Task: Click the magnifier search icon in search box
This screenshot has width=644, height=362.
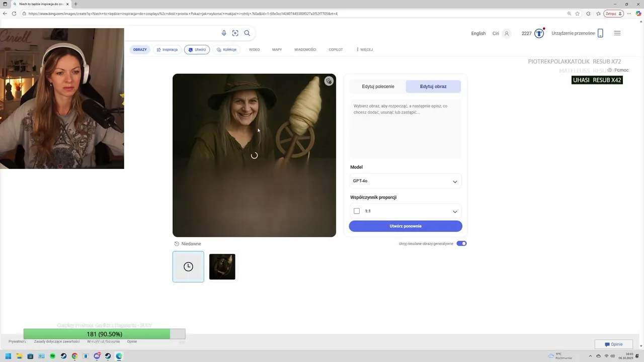Action: (x=247, y=33)
